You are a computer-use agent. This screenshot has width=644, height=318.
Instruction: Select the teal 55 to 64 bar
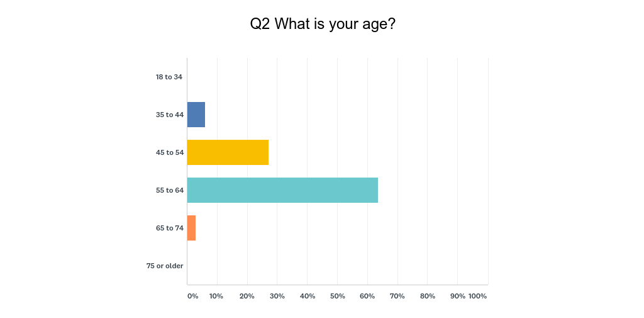pos(282,190)
